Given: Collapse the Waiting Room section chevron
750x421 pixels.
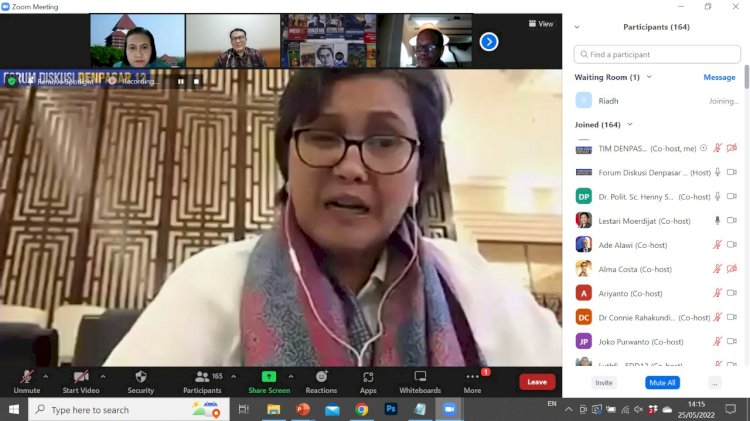Looking at the screenshot, I should tap(649, 77).
